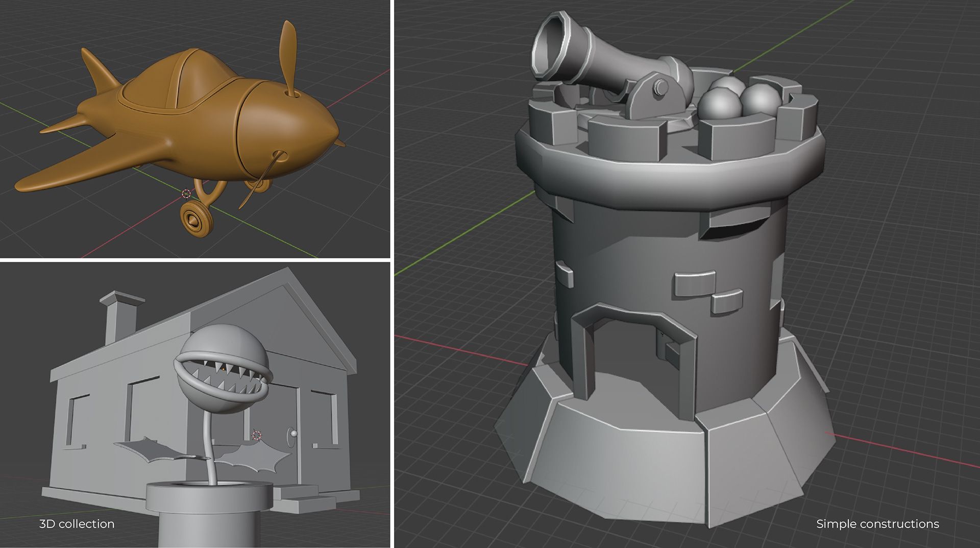Click the 3D cursor beside house door
This screenshot has width=980, height=548.
(x=257, y=435)
